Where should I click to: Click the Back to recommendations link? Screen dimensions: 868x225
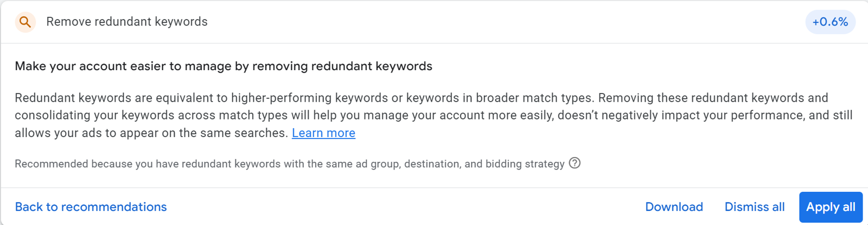pos(91,207)
